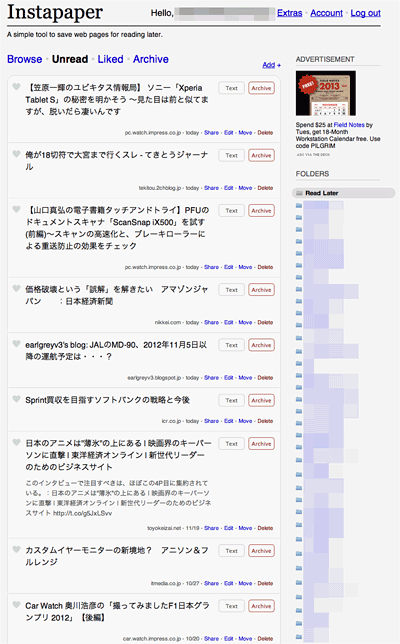Image resolution: width=400 pixels, height=644 pixels.
Task: Open the Car Watch F1日本グランプリ article title
Action: 117,612
